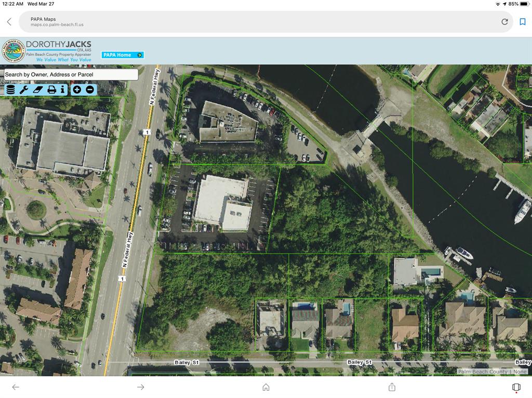This screenshot has height=398, width=532.
Task: Zoom in with the plus button
Action: tap(77, 90)
